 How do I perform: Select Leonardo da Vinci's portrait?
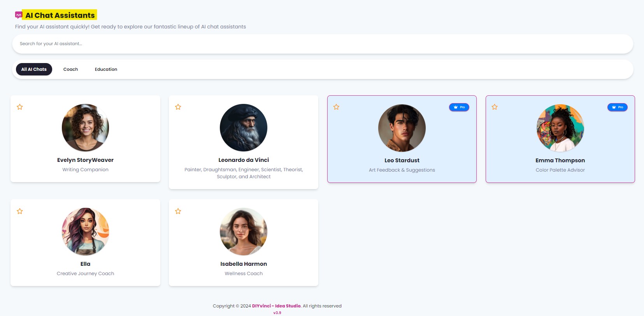tap(244, 128)
